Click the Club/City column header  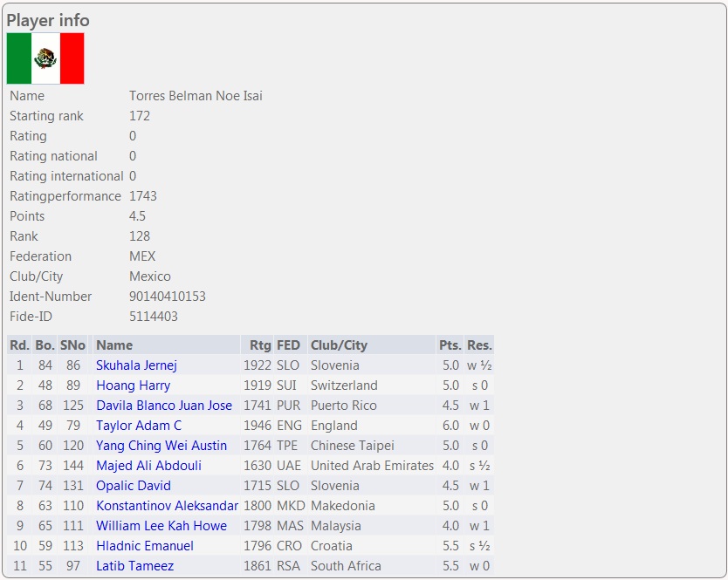coord(339,345)
